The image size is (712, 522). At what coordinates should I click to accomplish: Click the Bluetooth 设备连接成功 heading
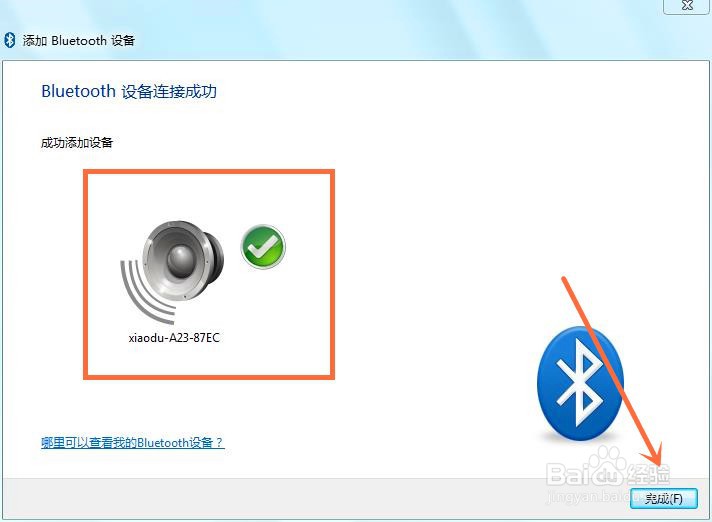point(129,91)
